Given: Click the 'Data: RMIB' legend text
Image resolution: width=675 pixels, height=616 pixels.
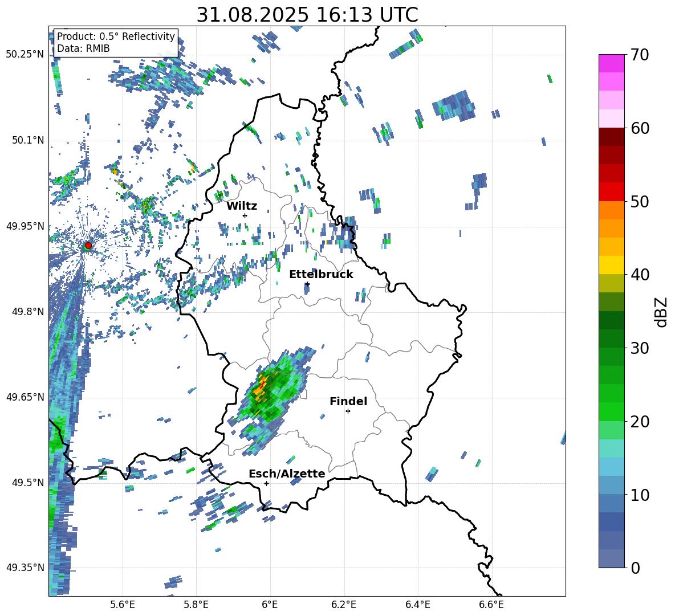Looking at the screenshot, I should click(83, 48).
